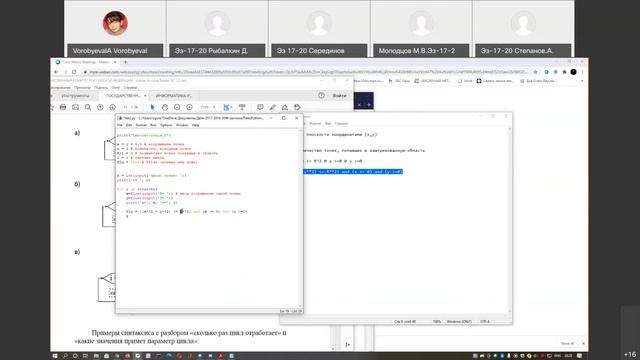640x360 pixels.
Task: Select the hand pan tool in Acrobat
Action: [164, 107]
